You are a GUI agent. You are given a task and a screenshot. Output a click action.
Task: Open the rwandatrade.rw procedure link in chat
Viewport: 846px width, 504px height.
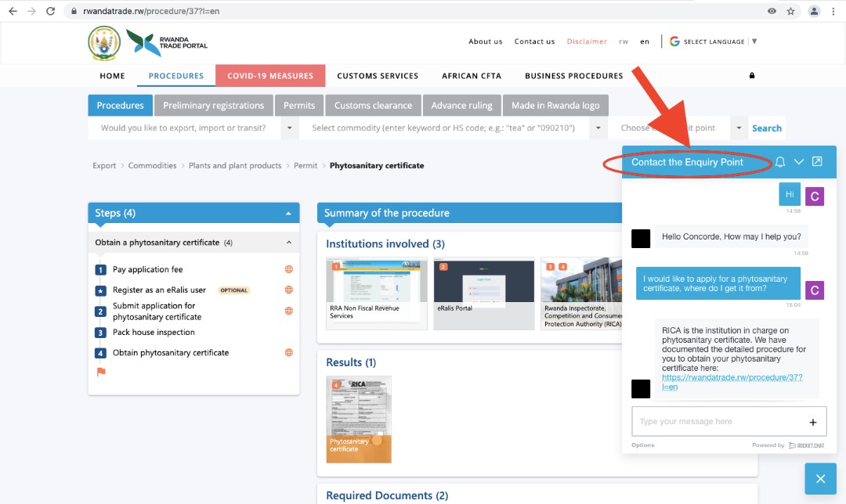coord(732,382)
